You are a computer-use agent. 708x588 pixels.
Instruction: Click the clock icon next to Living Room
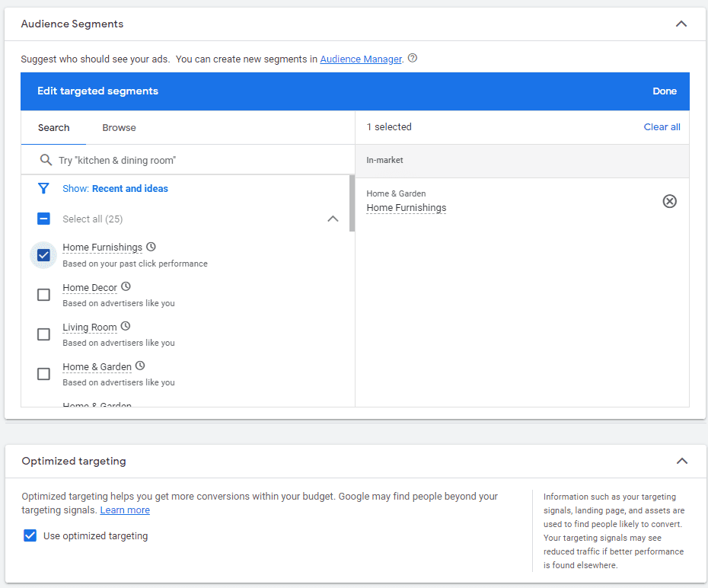coord(126,327)
